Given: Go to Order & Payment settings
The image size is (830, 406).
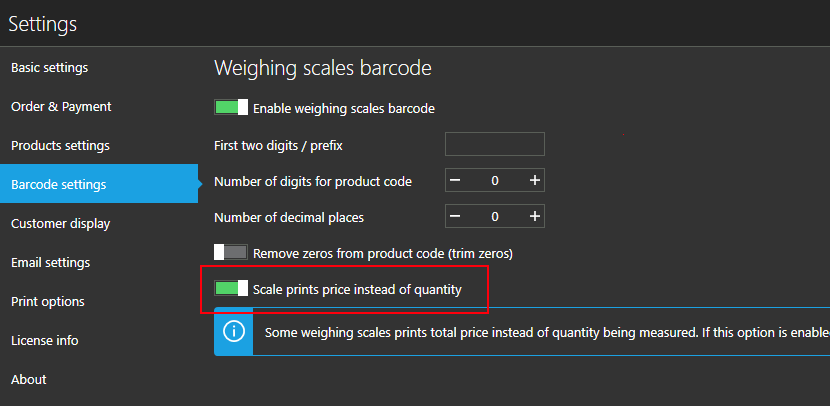Looking at the screenshot, I should pos(61,107).
